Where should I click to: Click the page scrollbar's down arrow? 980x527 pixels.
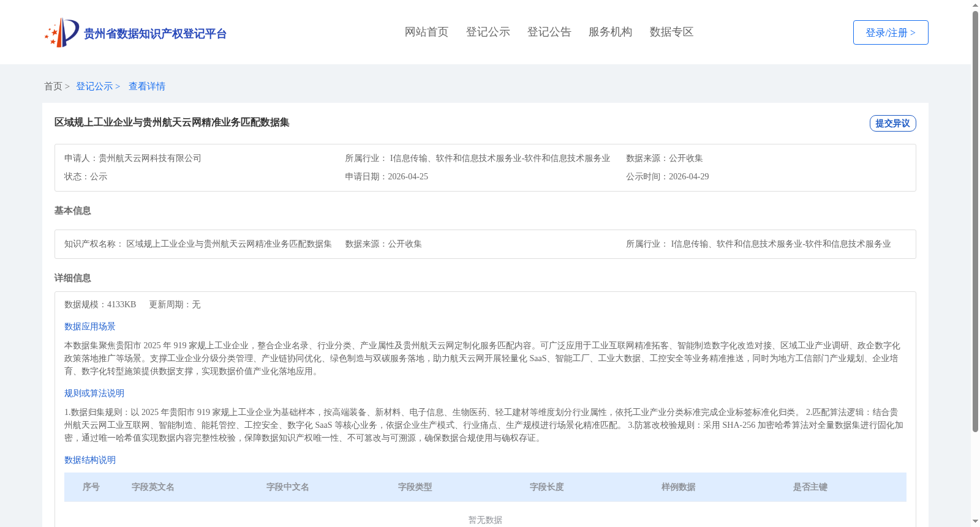click(x=975, y=521)
